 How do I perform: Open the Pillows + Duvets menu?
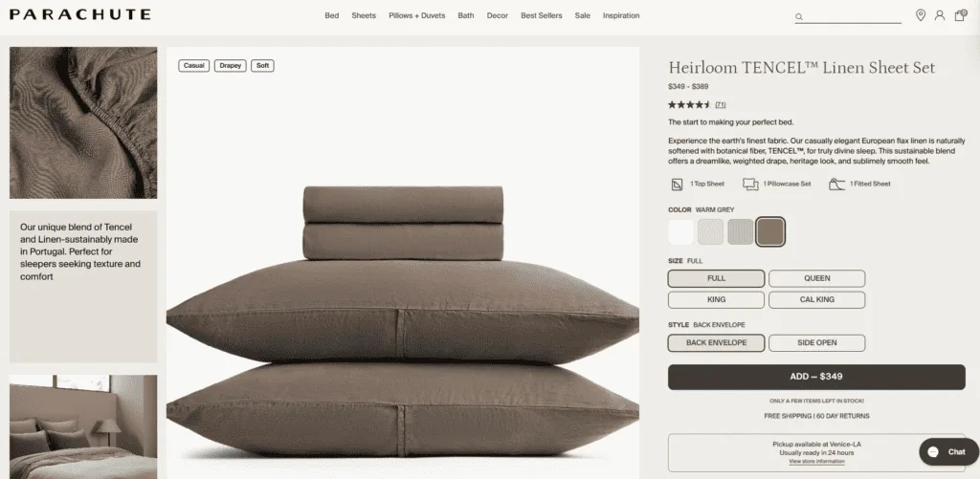point(417,15)
